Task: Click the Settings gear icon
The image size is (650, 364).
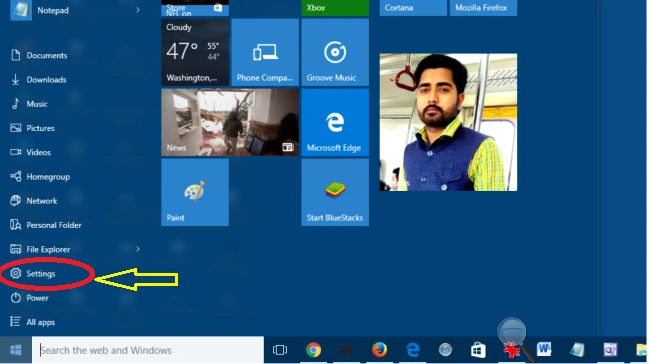Action: coord(16,273)
